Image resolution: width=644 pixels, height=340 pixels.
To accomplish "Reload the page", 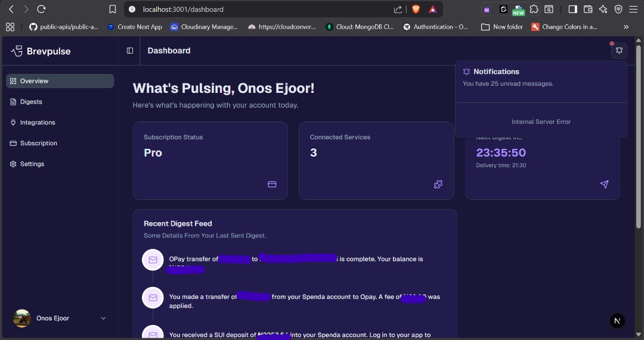I will pyautogui.click(x=41, y=9).
